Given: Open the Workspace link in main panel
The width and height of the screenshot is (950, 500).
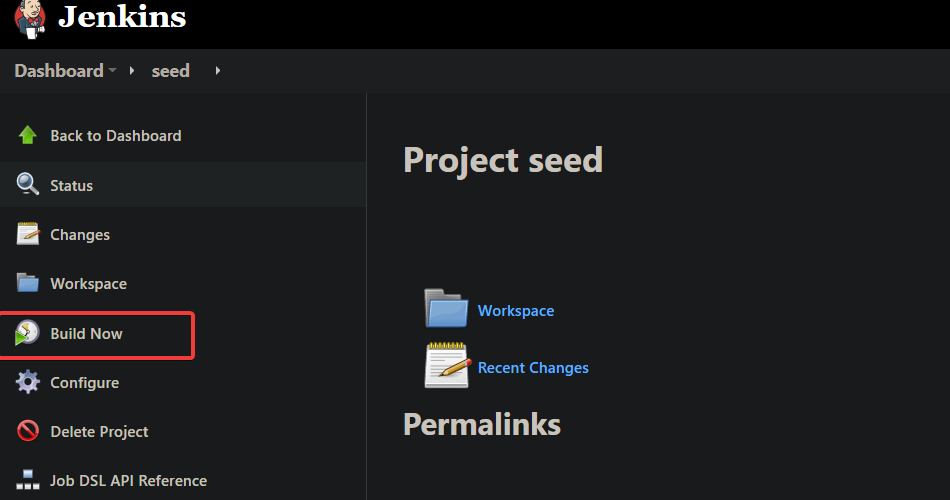Looking at the screenshot, I should click(516, 311).
